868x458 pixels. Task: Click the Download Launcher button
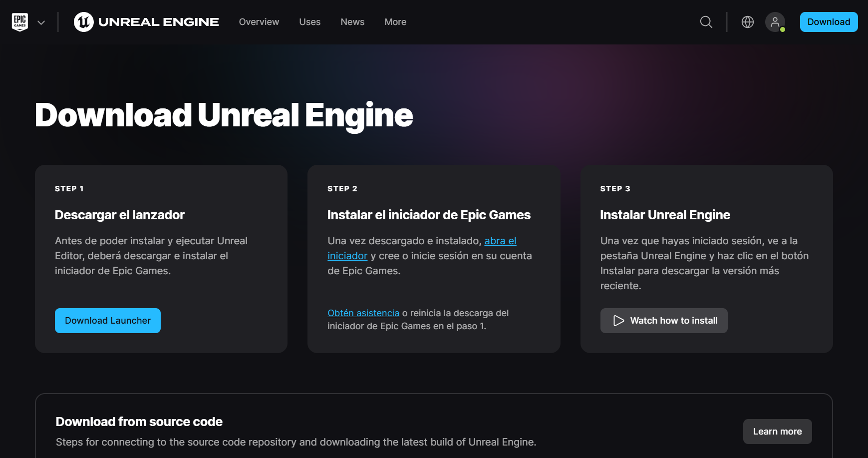[x=108, y=321]
